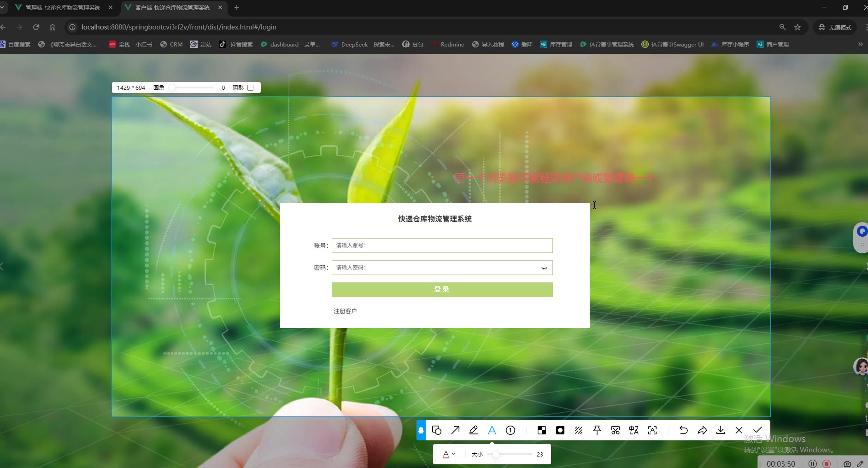Select the shape drawing tool

(437, 430)
